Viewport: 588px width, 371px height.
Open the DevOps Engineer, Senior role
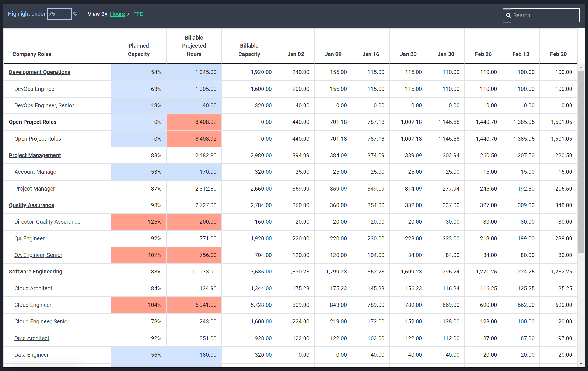pyautogui.click(x=44, y=105)
